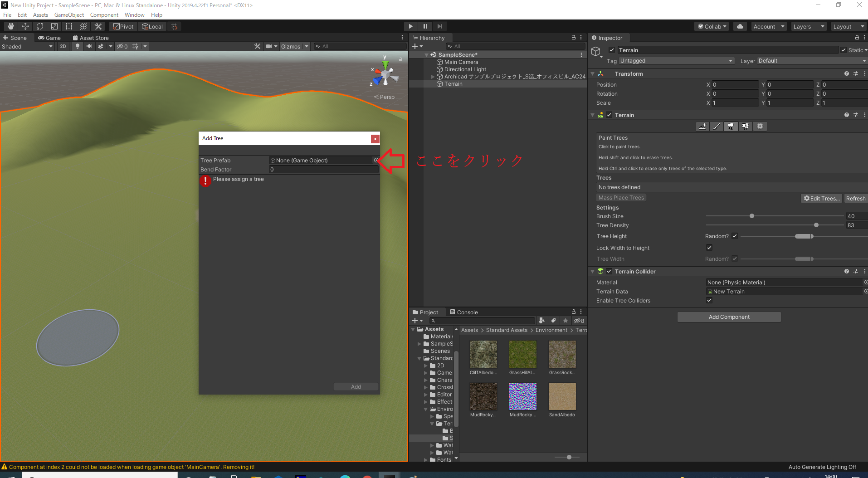Toggle 2D scene view mode

point(63,46)
